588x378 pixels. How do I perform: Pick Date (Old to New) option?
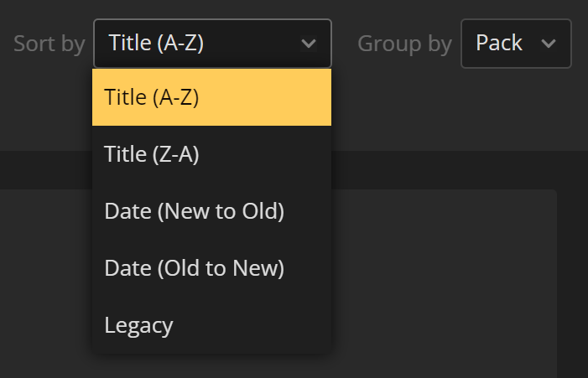pos(212,268)
